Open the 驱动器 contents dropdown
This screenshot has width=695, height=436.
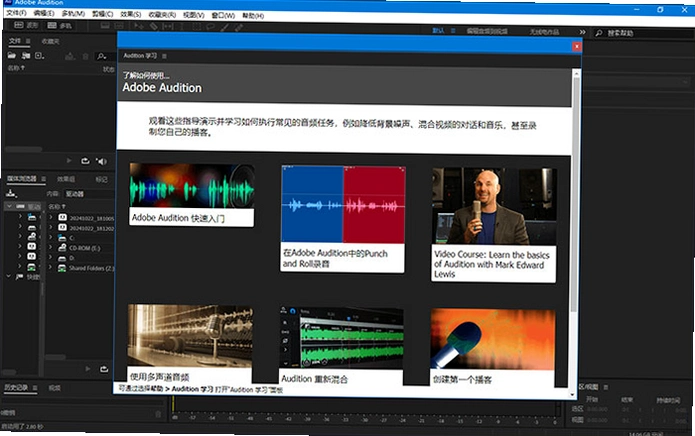click(x=88, y=194)
